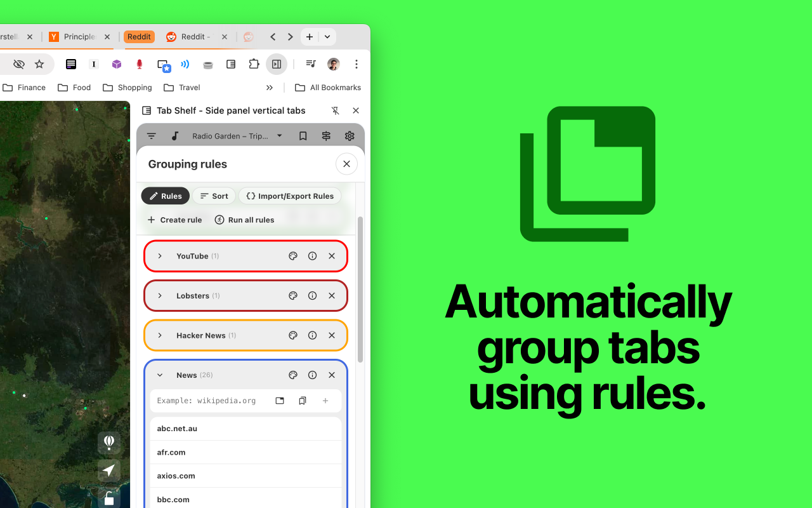Collapse the News rule
The width and height of the screenshot is (812, 508).
click(x=160, y=375)
